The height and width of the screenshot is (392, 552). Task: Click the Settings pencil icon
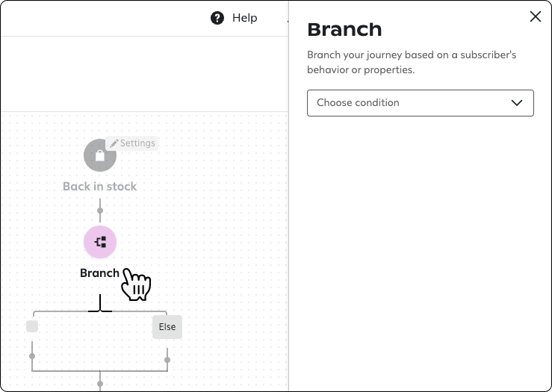[114, 143]
